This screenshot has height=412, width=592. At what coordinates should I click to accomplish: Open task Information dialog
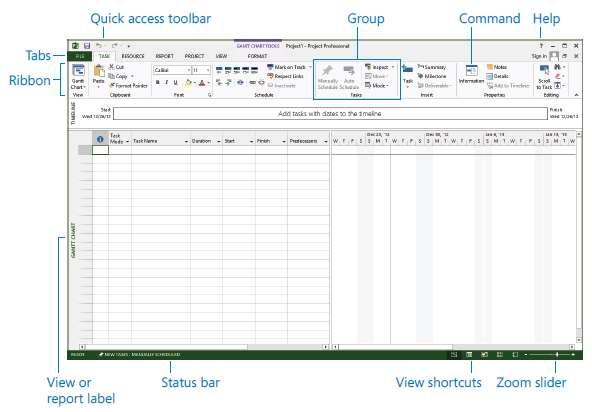coord(471,74)
